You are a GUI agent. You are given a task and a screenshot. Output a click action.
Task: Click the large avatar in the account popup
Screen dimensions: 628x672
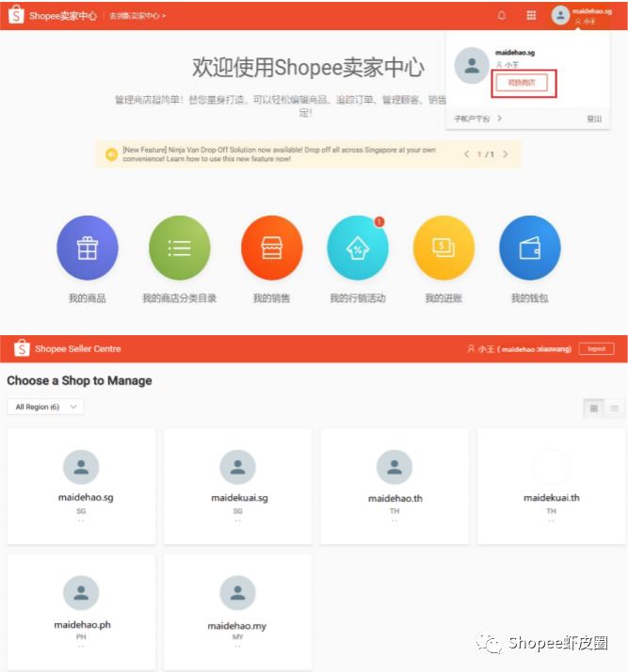[472, 66]
